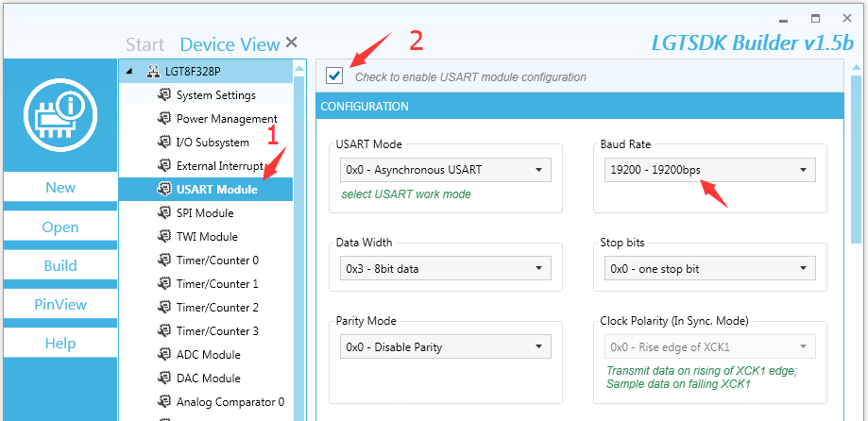Click the DAC Module chip icon
Screen dimensions: 868x421
pyautogui.click(x=163, y=378)
